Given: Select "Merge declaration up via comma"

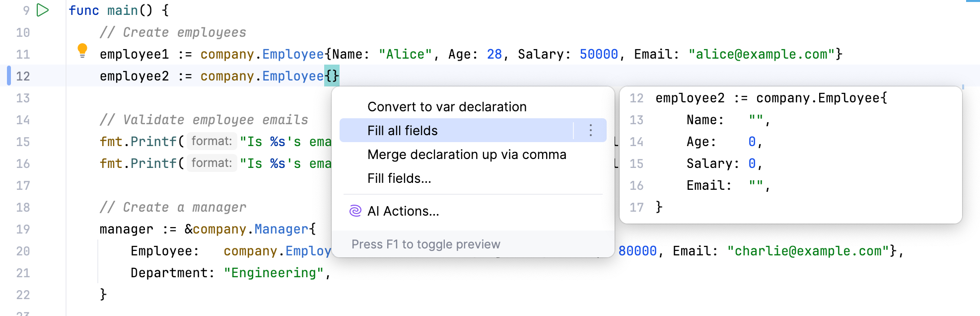Looking at the screenshot, I should point(467,155).
